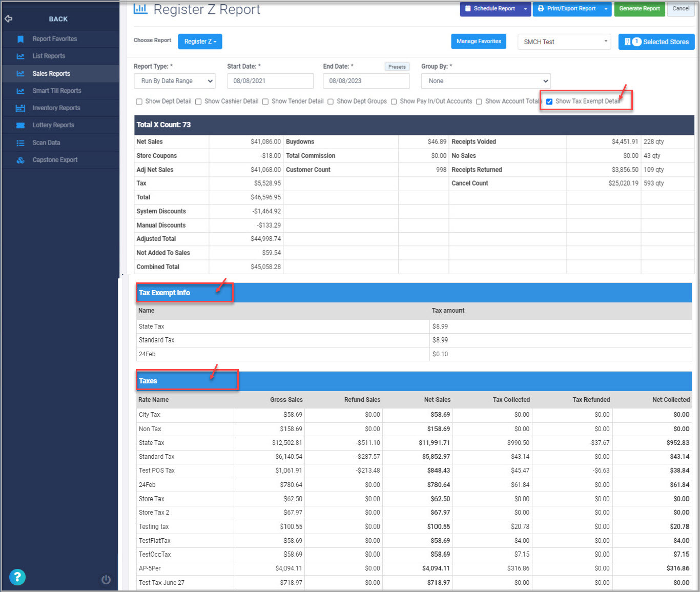This screenshot has width=700, height=592.
Task: Click the power logout icon
Action: (x=106, y=580)
